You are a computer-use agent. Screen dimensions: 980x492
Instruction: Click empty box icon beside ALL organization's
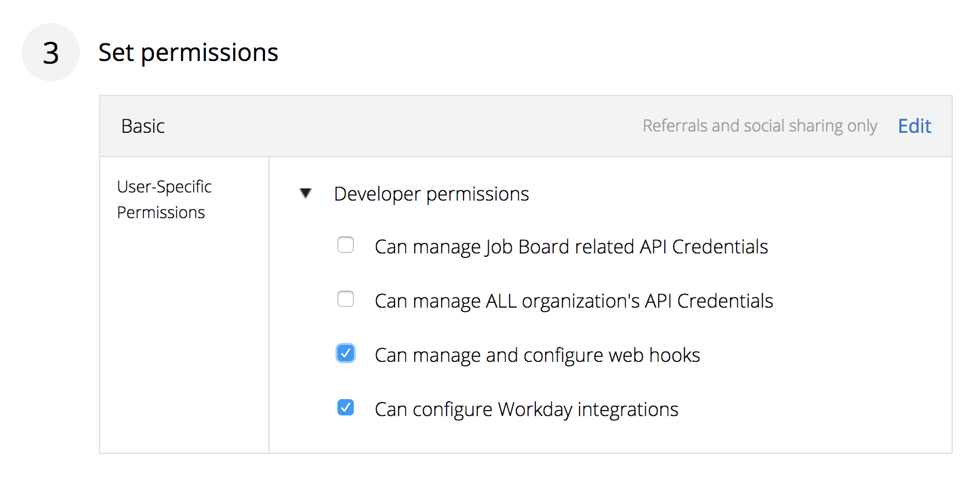tap(346, 299)
